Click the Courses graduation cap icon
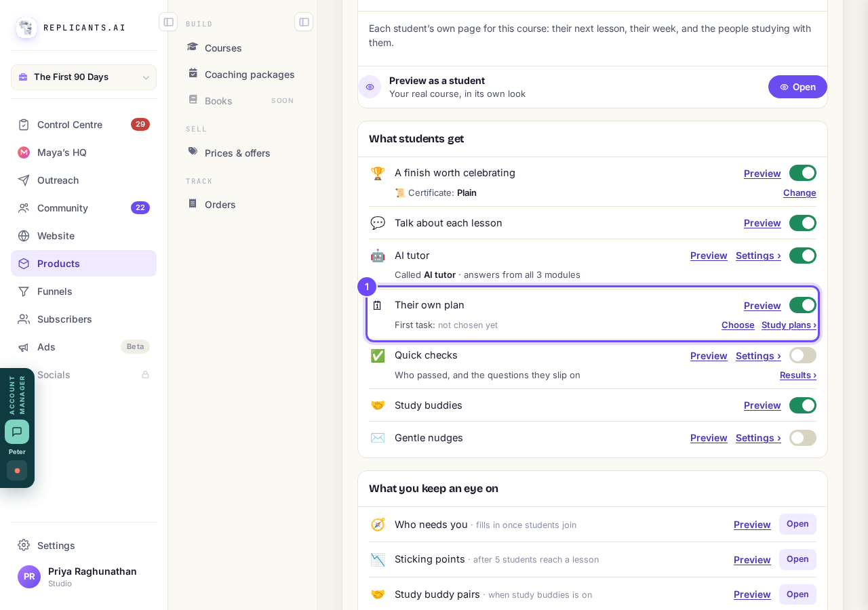Image resolution: width=868 pixels, height=610 pixels. coord(193,47)
